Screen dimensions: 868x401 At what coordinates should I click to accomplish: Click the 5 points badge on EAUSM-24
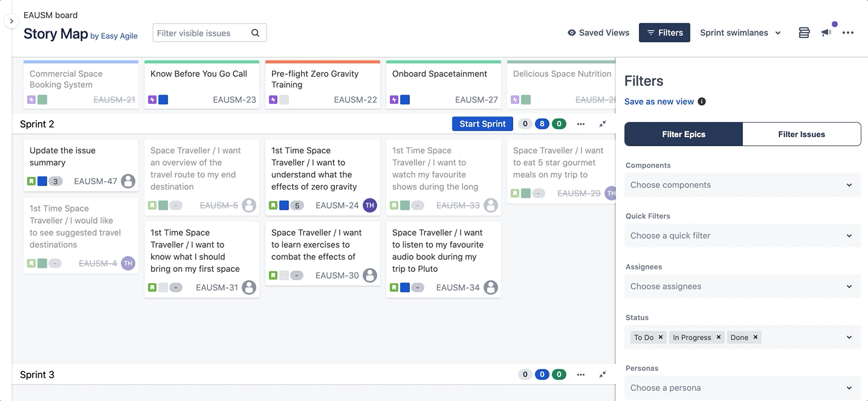(297, 205)
